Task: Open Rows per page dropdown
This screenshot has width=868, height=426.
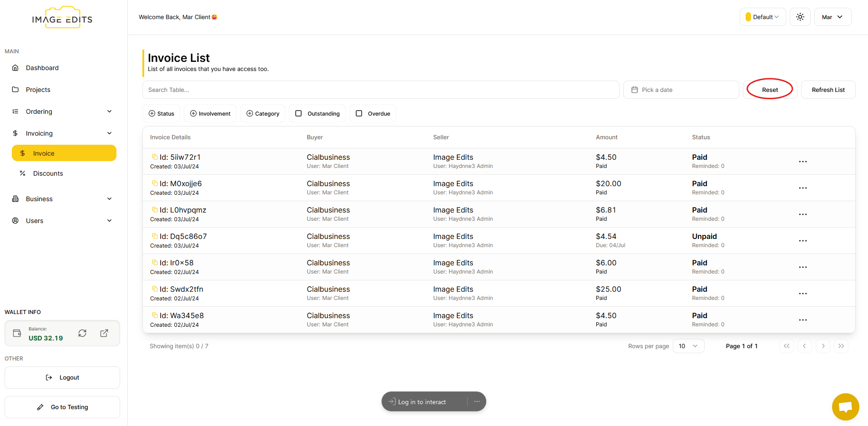Action: 688,346
